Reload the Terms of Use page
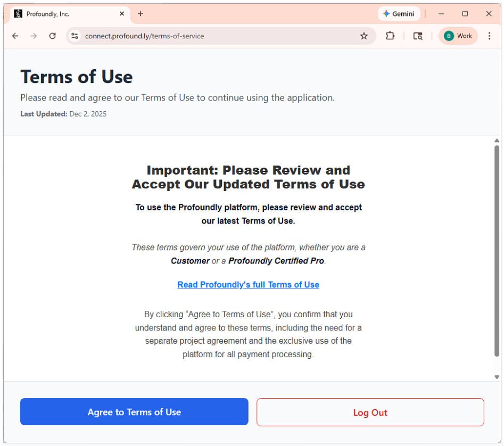The height and width of the screenshot is (446, 504). pyautogui.click(x=52, y=36)
